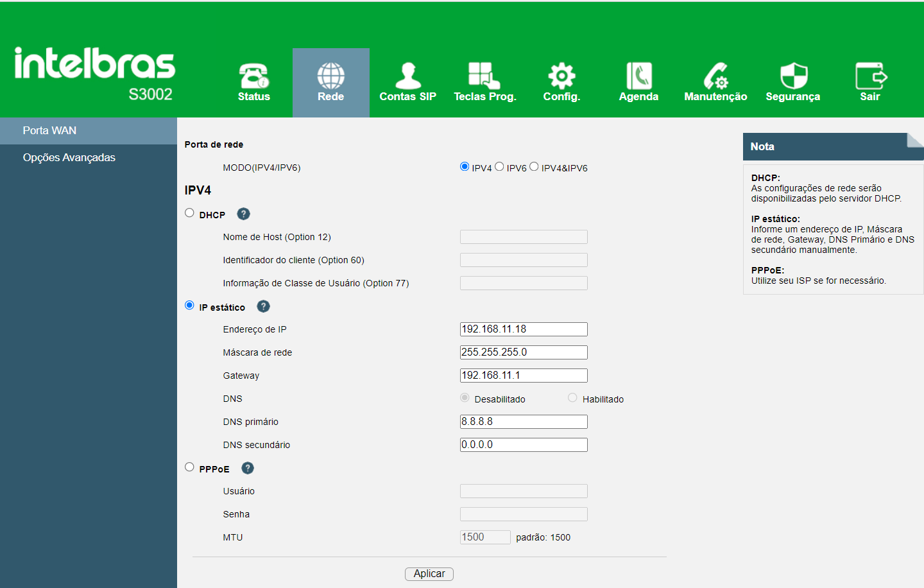This screenshot has height=588, width=924.
Task: Log out with the Sair icon
Action: point(871,76)
